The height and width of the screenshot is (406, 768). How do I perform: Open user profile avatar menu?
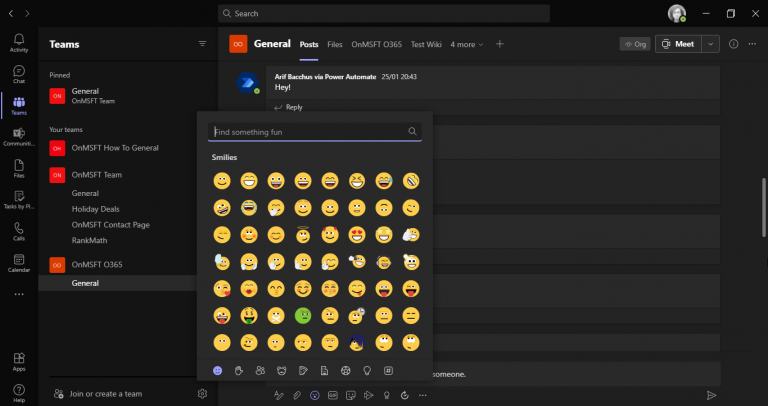pyautogui.click(x=677, y=14)
